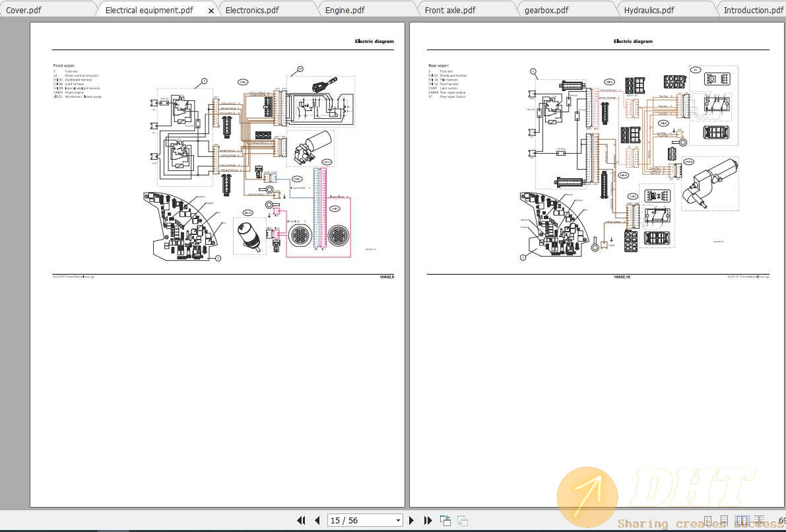Open the Introduction.pdf tab
The height and width of the screenshot is (532, 786).
(753, 10)
